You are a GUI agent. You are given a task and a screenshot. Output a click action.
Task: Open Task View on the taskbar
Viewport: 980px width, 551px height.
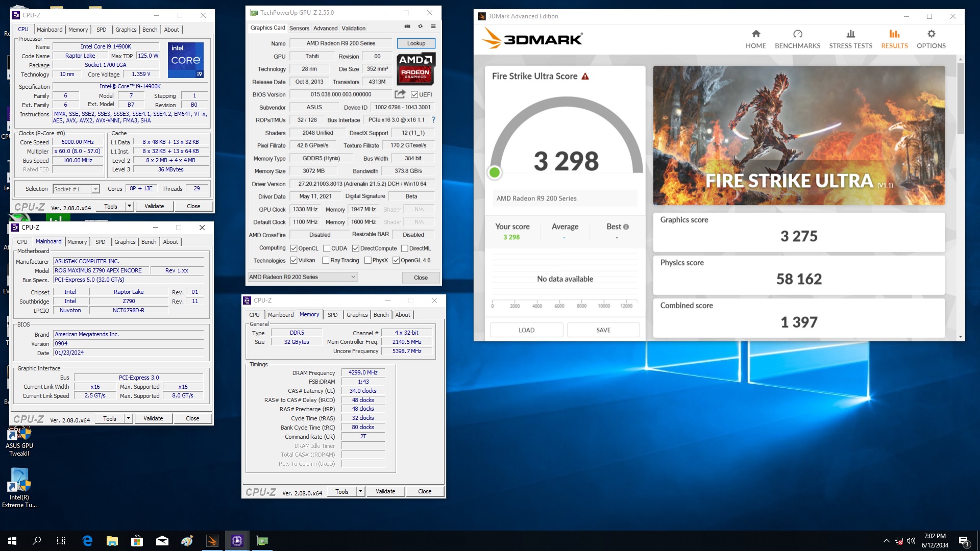[x=61, y=541]
